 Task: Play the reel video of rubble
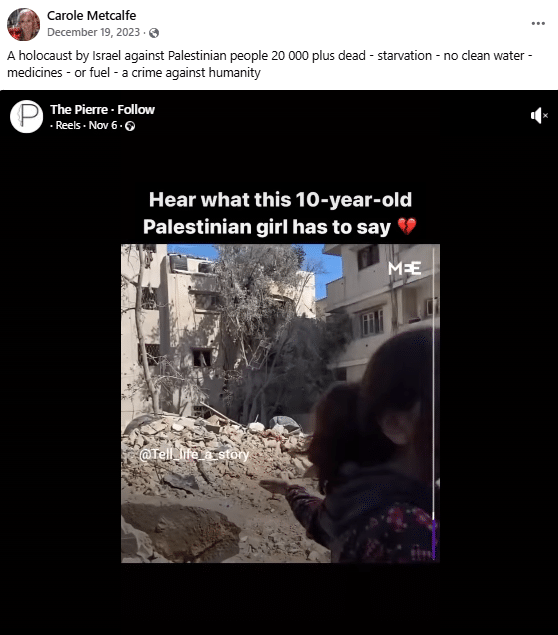(280, 403)
